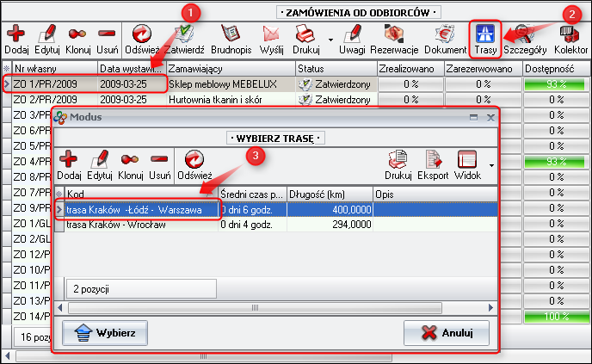592x364 pixels.
Task: Cancel the dialog with Anuluj button
Action: 447,332
